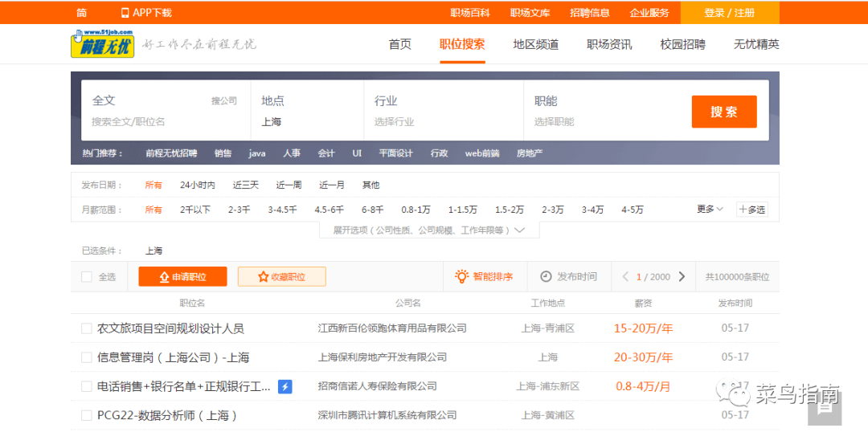Expand 展开选项 filter options
868x432 pixels.
429,230
